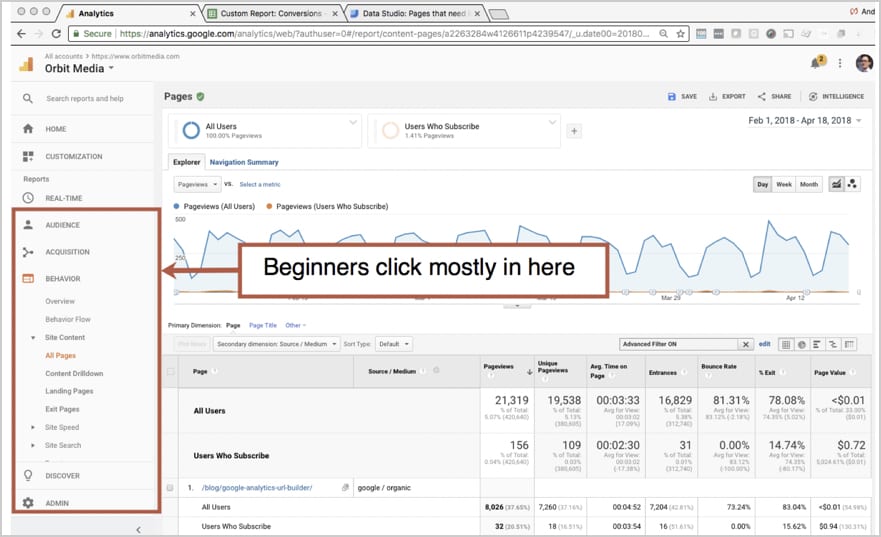Image resolution: width=881 pixels, height=537 pixels.
Task: Select comparison view icon
Action: click(x=833, y=344)
